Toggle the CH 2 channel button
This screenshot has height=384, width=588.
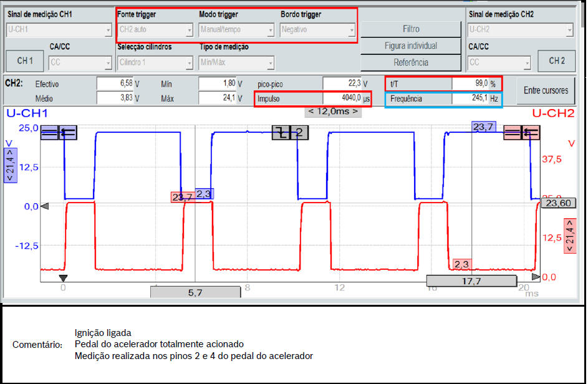coord(556,61)
